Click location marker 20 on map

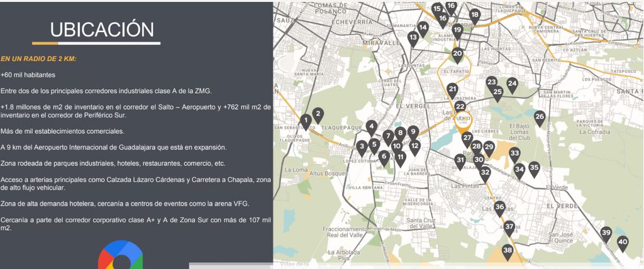pyautogui.click(x=457, y=55)
